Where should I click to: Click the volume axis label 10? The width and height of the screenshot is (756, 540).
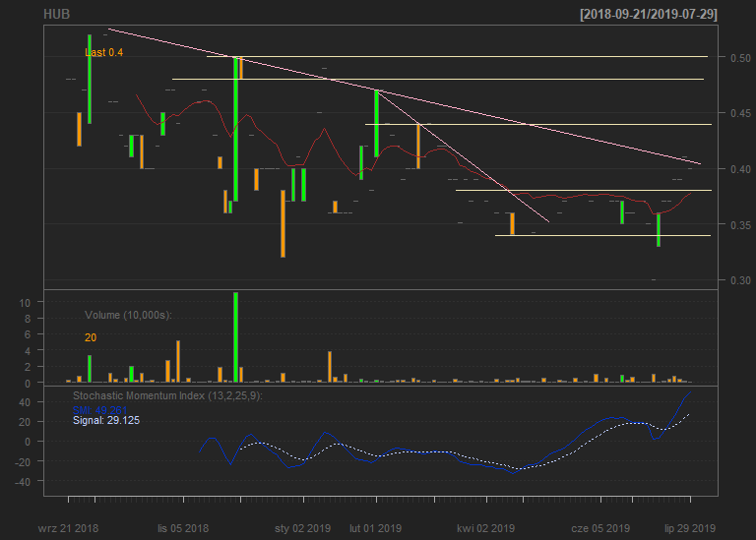click(25, 303)
